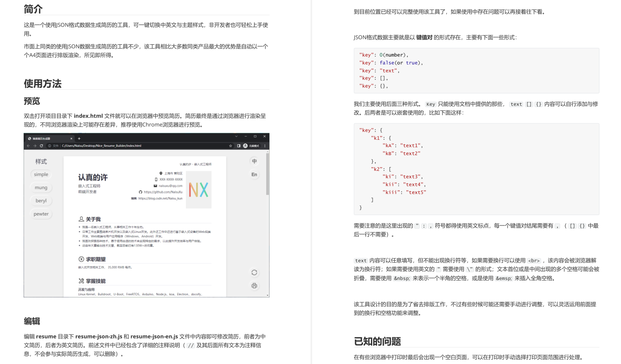Click the info icon before 文件 in address bar
621x364 pixels.
pyautogui.click(x=49, y=146)
